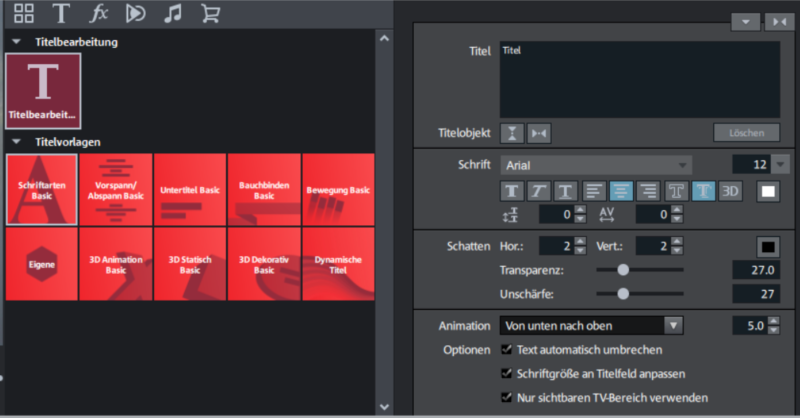The image size is (800, 418).
Task: Open the shopping cart store icon
Action: coord(210,14)
